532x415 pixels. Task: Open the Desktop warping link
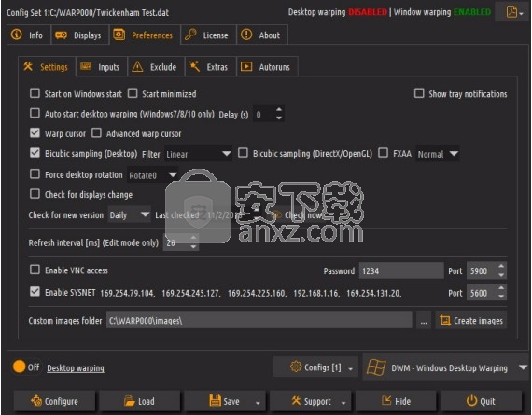point(76,367)
